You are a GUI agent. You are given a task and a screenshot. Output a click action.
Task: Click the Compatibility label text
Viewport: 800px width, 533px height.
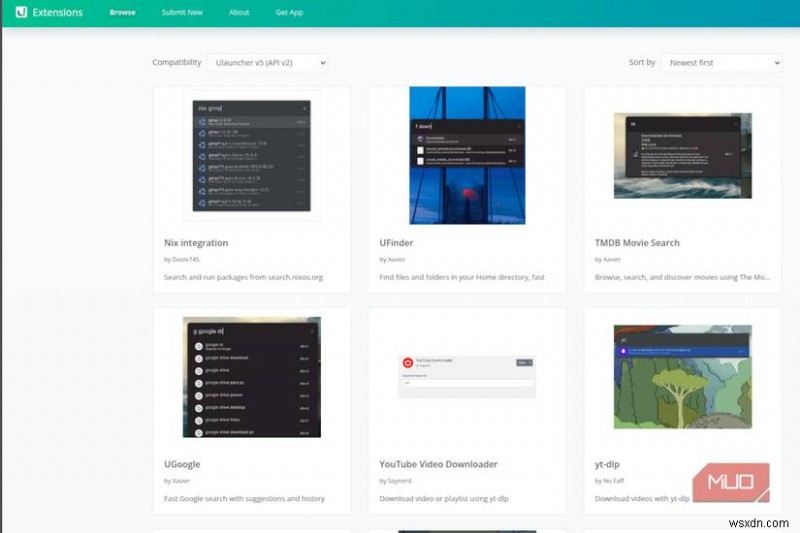[x=177, y=62]
